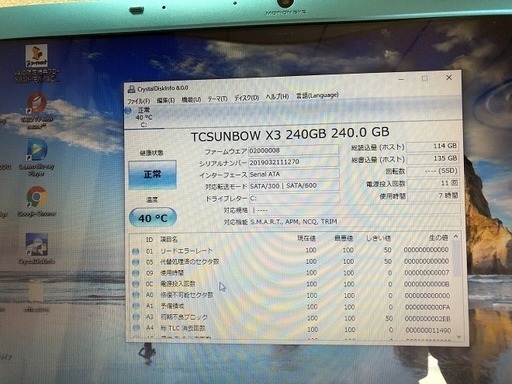
Task: Click the 40 °C temperature button
Action: [x=153, y=218]
